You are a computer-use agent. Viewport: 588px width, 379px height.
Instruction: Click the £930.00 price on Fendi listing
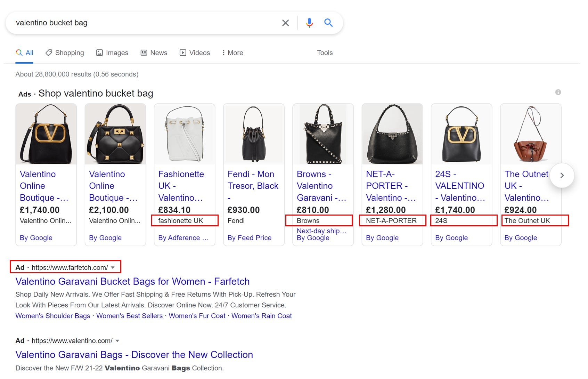coord(243,210)
